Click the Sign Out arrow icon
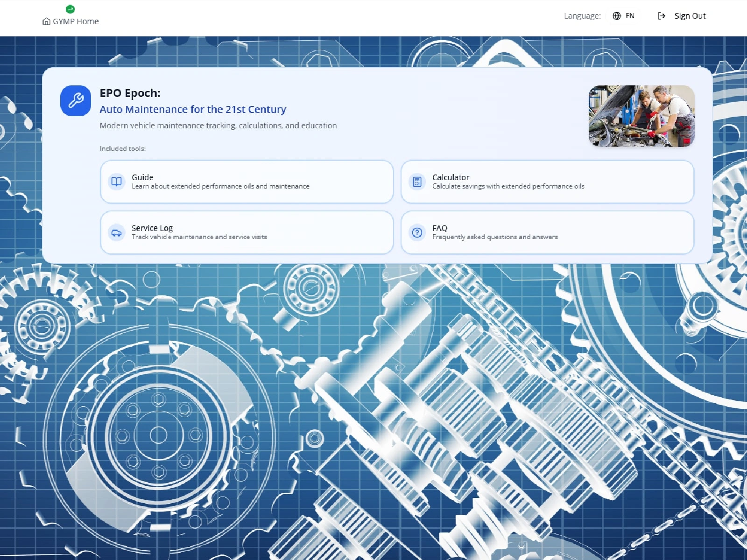The height and width of the screenshot is (560, 747). (662, 16)
